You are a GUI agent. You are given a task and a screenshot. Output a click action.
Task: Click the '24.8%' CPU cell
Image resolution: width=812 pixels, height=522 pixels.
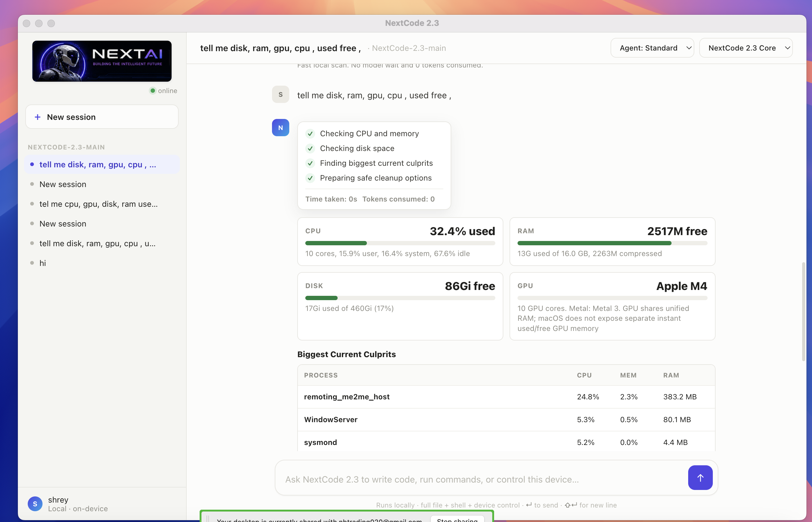pyautogui.click(x=588, y=397)
